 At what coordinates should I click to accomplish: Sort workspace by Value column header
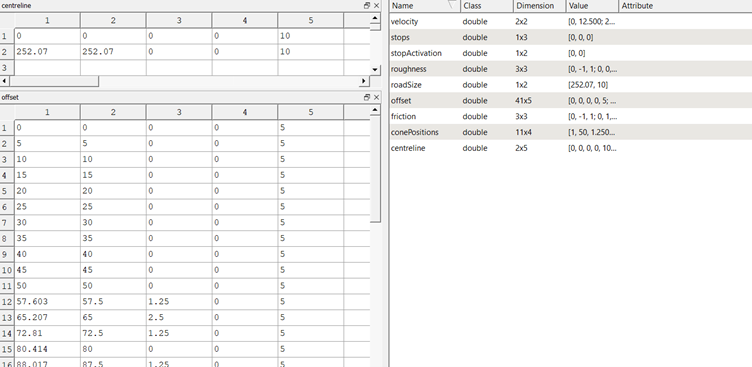(592, 6)
